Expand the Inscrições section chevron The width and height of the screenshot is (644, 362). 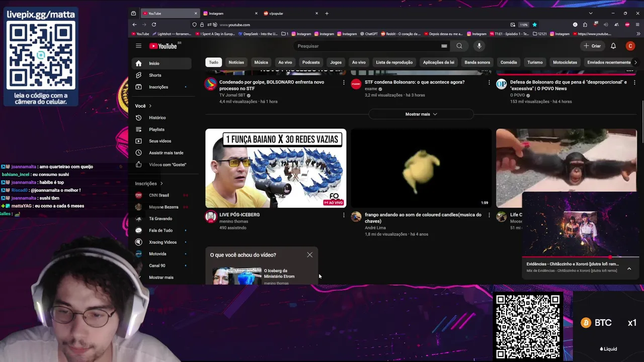click(x=161, y=184)
